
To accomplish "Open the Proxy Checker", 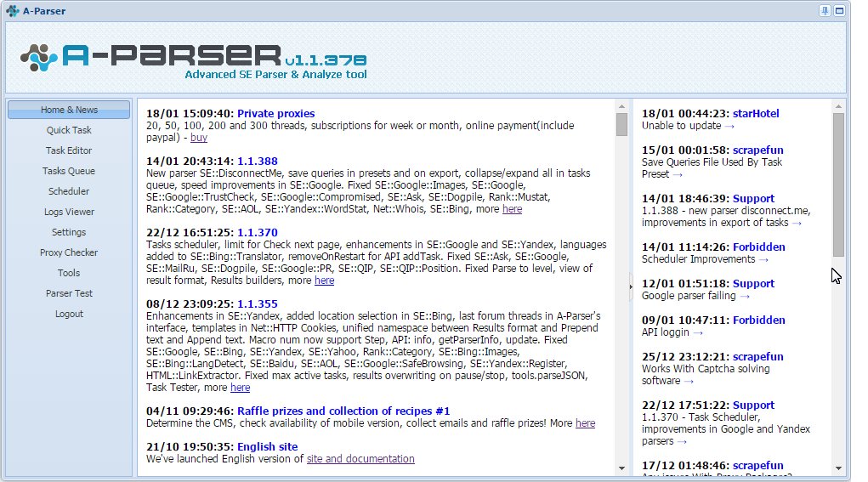I will [x=69, y=252].
